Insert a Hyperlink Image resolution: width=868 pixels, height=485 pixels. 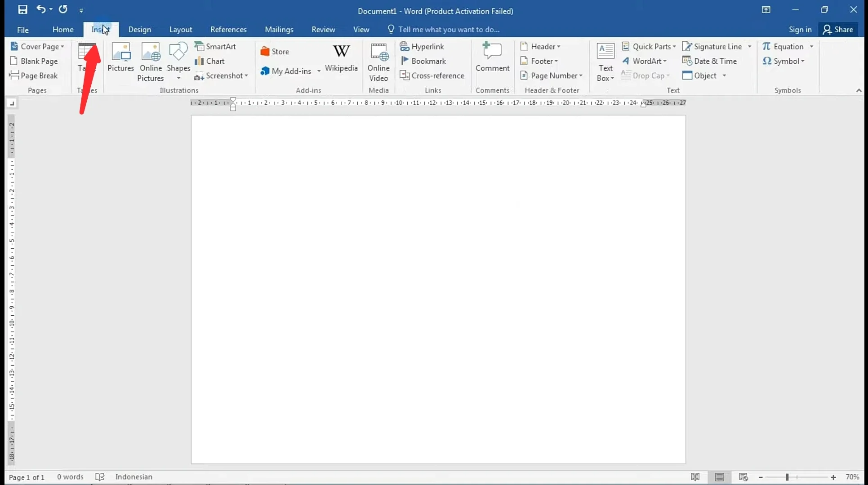point(422,46)
